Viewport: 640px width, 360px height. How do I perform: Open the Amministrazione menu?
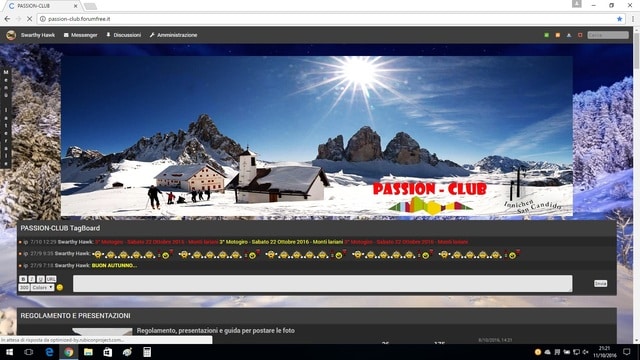click(x=173, y=35)
